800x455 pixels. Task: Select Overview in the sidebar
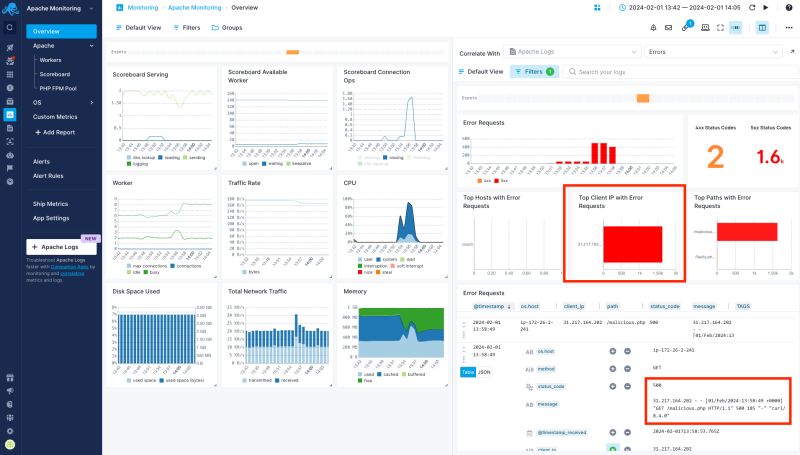click(x=61, y=31)
